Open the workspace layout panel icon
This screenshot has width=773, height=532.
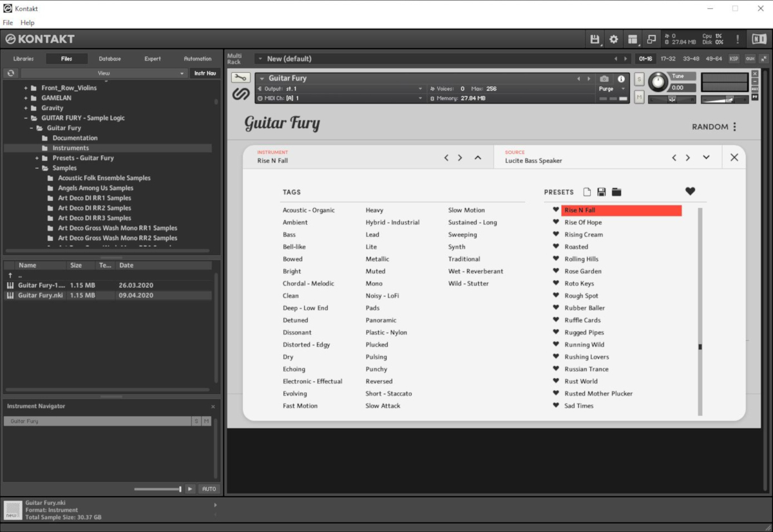click(x=633, y=39)
